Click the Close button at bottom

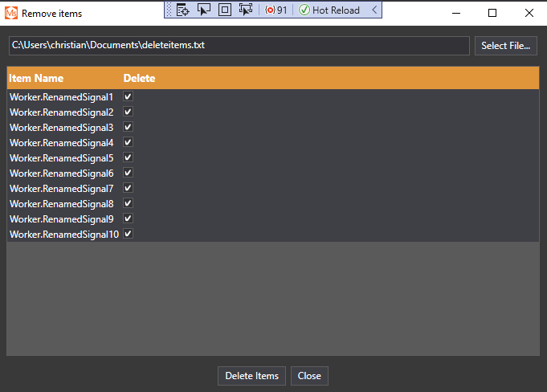pyautogui.click(x=309, y=376)
